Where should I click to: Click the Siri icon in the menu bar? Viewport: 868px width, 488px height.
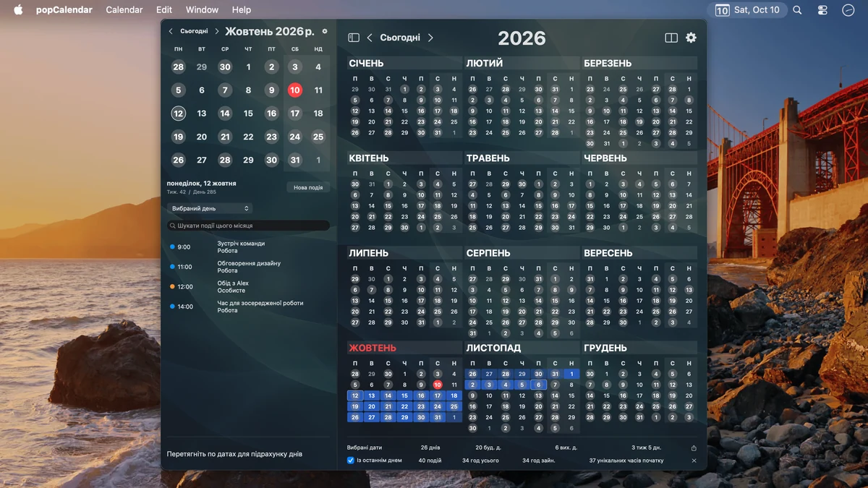[x=848, y=10]
